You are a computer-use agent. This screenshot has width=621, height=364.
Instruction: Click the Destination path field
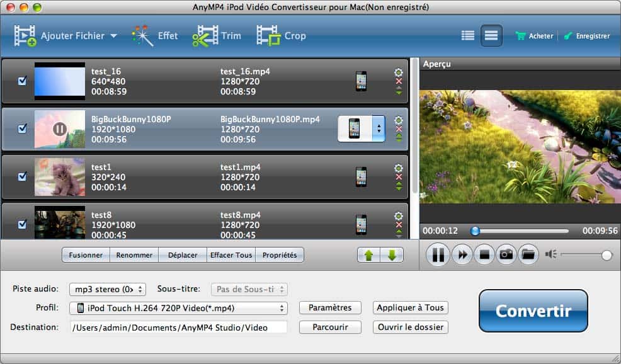tap(178, 327)
